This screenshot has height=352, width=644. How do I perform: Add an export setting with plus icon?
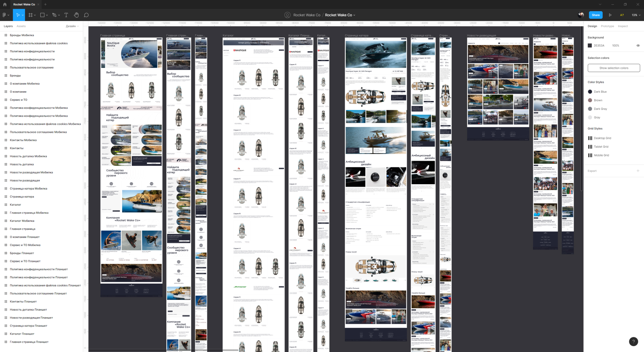[638, 171]
